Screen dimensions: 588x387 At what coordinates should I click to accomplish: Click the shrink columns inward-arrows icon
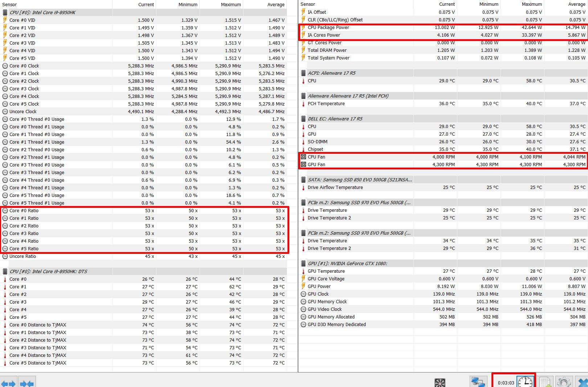point(27,383)
